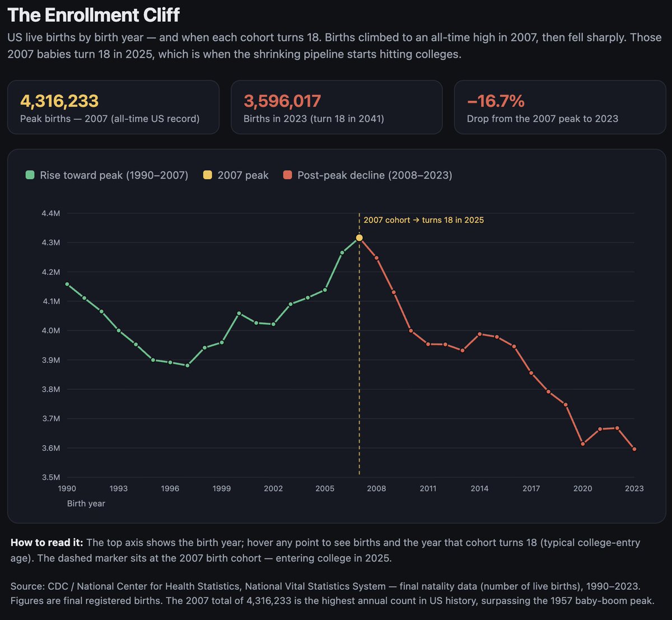Click the '4.4M' y-axis label
The image size is (672, 620).
tap(50, 213)
